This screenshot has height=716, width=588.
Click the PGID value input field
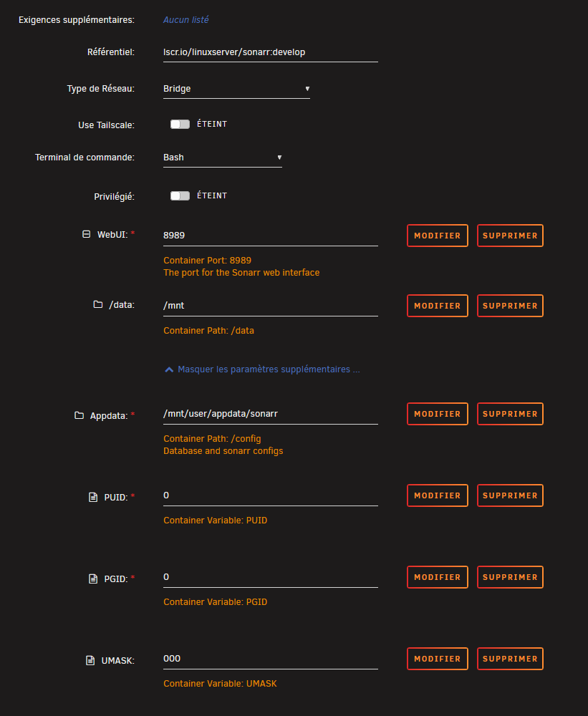point(271,577)
